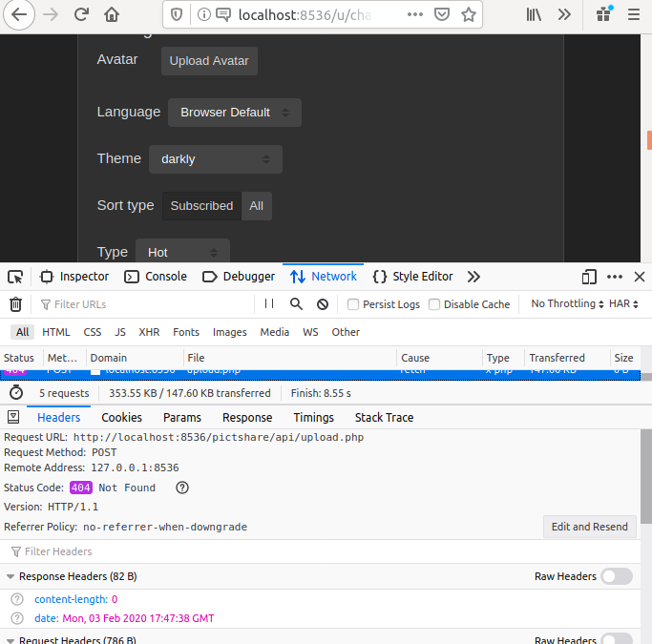Image resolution: width=652 pixels, height=644 pixels.
Task: Start performance analysis stopwatch icon
Action: [x=16, y=393]
